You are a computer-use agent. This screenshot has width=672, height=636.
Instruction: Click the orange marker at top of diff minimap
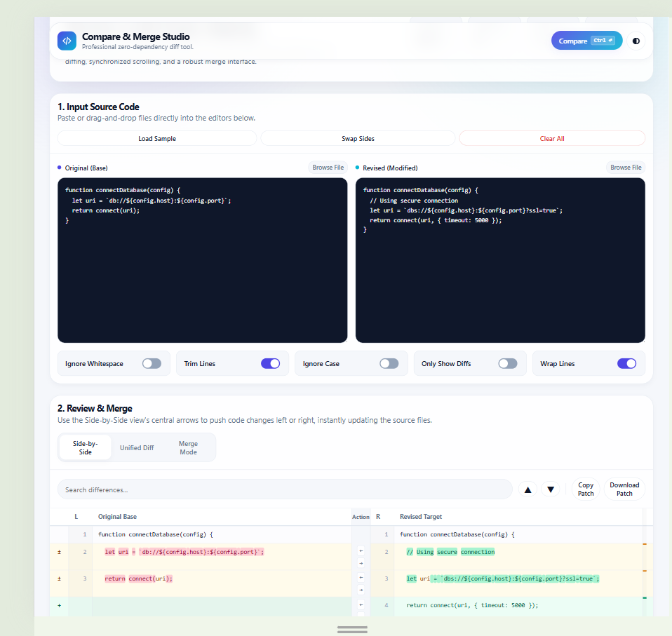tap(645, 544)
